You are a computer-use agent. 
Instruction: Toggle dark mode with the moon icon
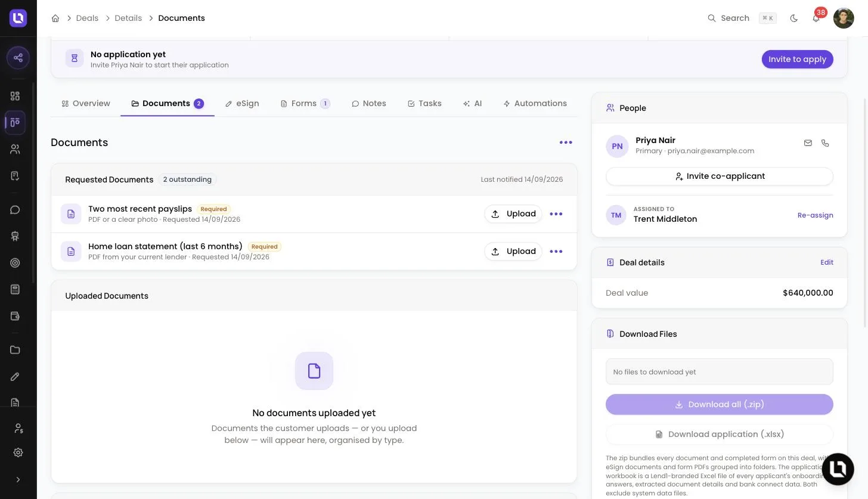click(x=793, y=18)
